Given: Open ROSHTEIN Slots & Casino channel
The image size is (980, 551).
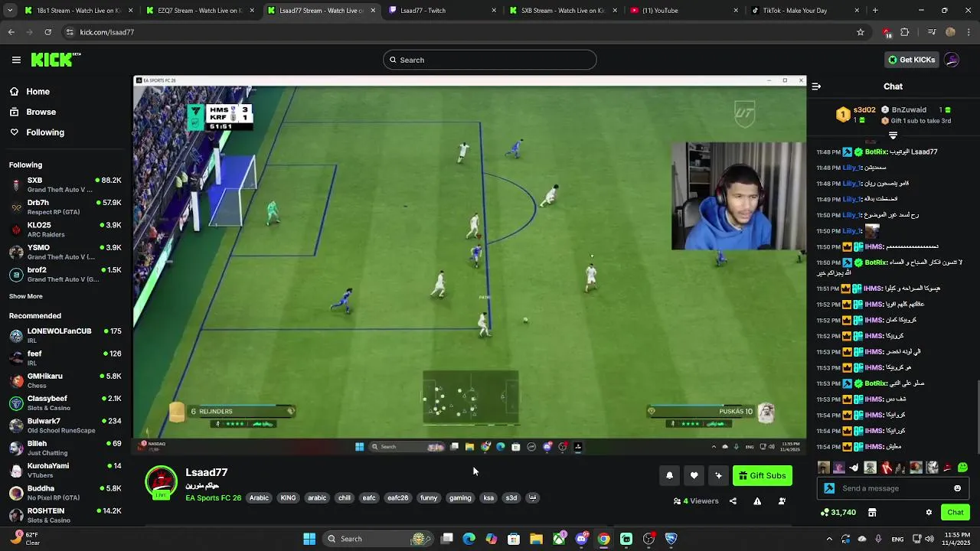Looking at the screenshot, I should point(65,515).
